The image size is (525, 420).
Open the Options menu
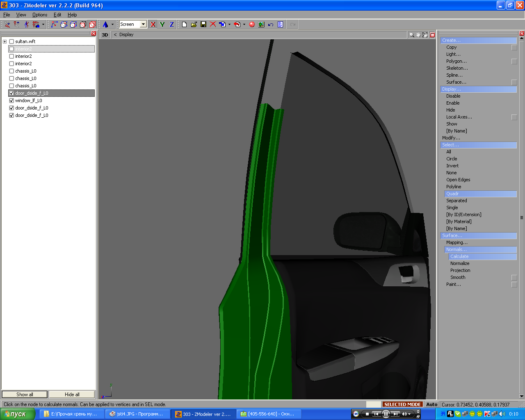[40, 15]
